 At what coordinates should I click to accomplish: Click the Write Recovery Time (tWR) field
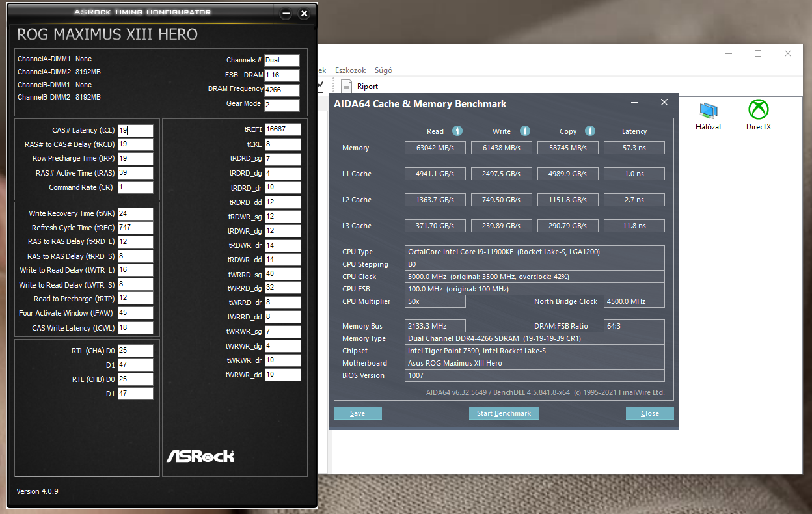[x=135, y=213]
